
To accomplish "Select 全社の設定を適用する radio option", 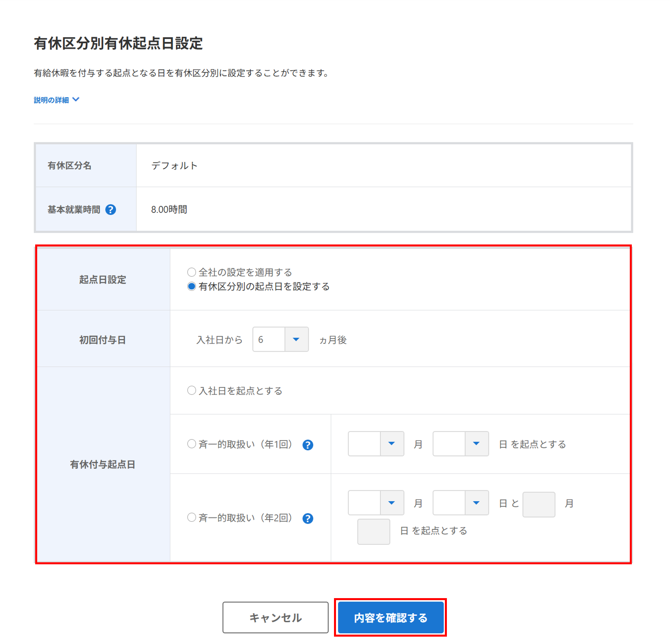I will point(191,272).
